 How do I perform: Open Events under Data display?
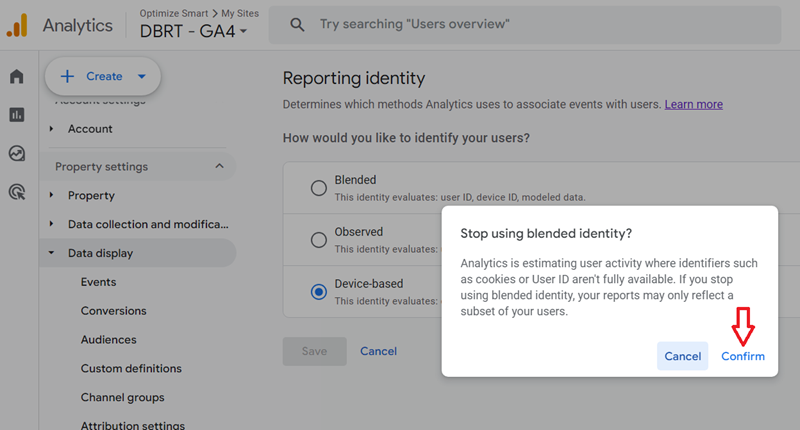tap(98, 282)
